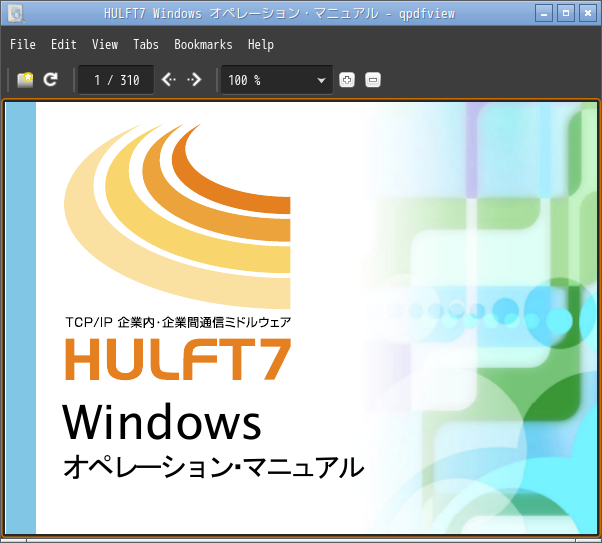Screen dimensions: 602x543
Task: Click the page number field 1 / 310
Action: point(116,80)
